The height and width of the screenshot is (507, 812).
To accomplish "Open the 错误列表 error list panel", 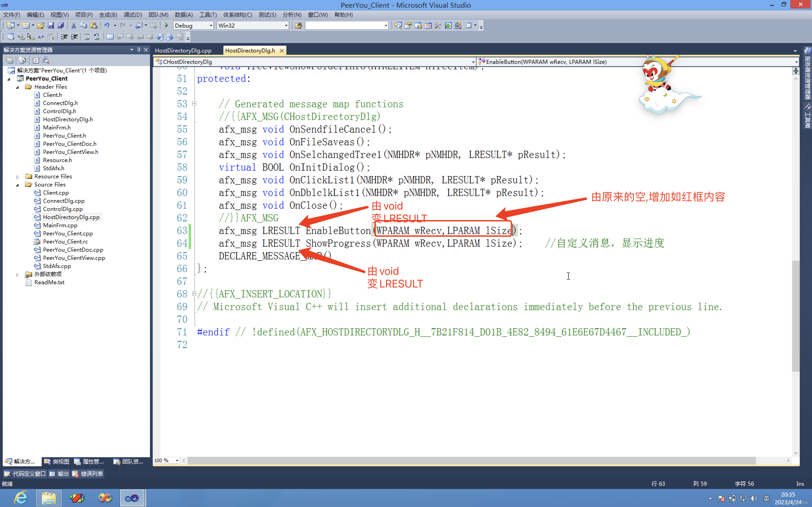I will (88, 474).
